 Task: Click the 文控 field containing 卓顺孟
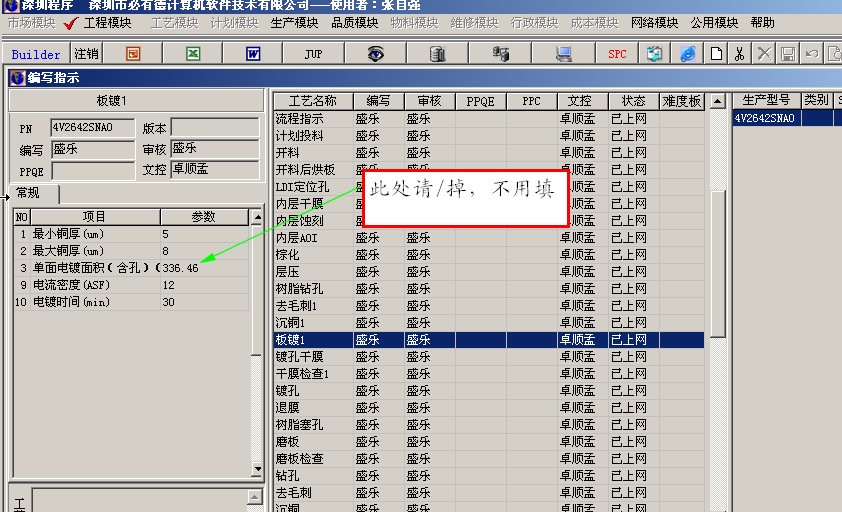point(215,170)
